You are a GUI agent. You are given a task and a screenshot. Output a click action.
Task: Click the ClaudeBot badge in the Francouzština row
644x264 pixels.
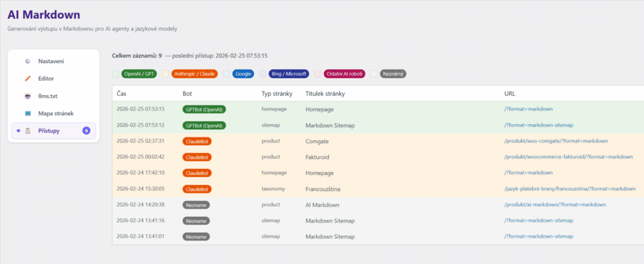pos(197,189)
